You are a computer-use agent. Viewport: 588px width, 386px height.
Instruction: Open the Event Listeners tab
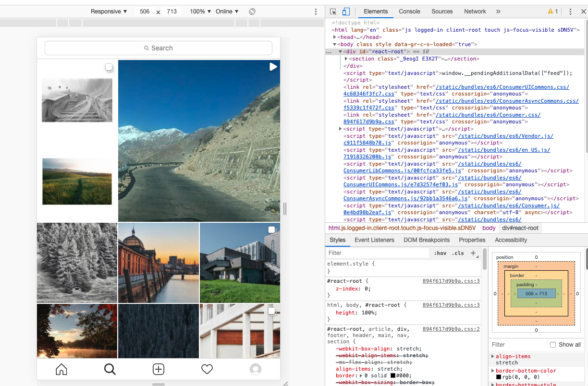click(x=374, y=240)
